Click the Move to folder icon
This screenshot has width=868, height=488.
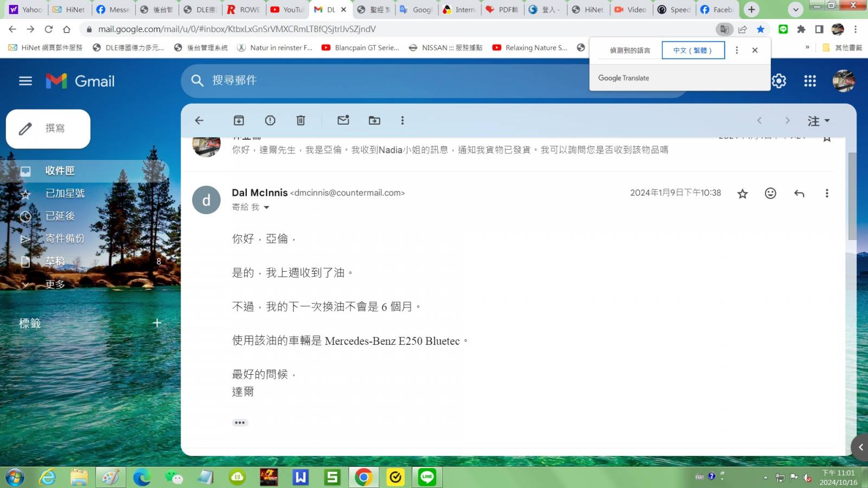tap(374, 120)
